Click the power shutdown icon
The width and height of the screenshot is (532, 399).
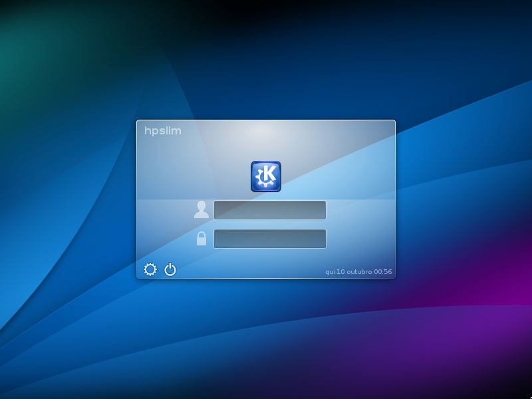pyautogui.click(x=170, y=269)
